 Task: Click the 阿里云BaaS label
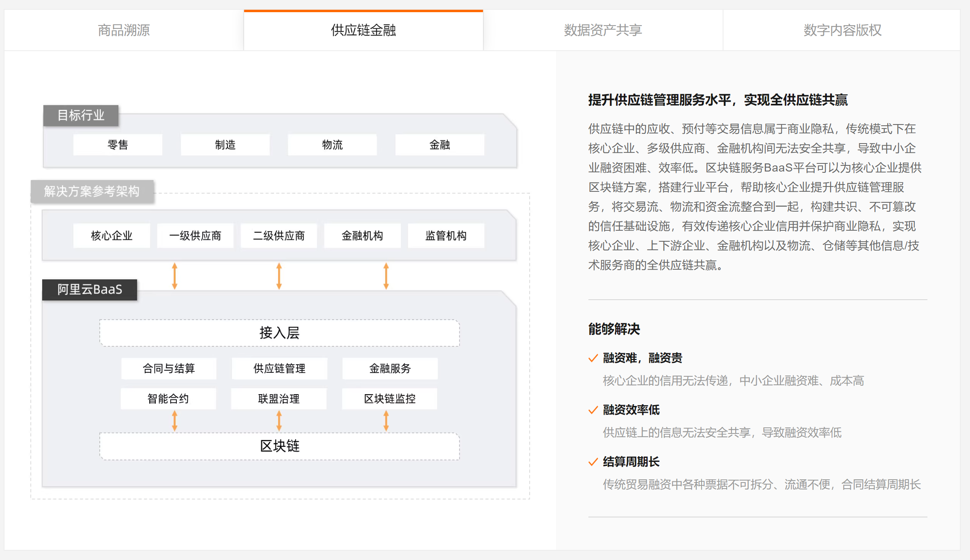point(90,290)
